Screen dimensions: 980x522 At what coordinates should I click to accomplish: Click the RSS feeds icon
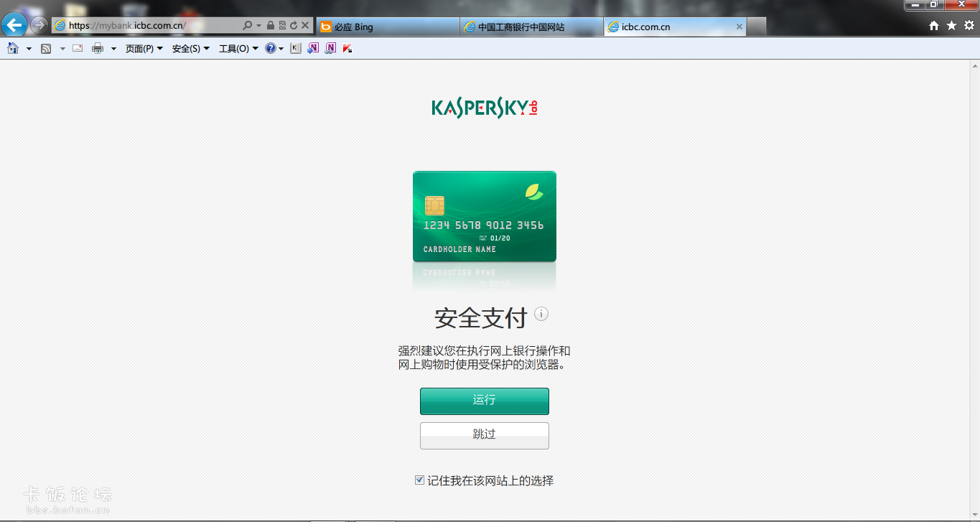tap(46, 48)
